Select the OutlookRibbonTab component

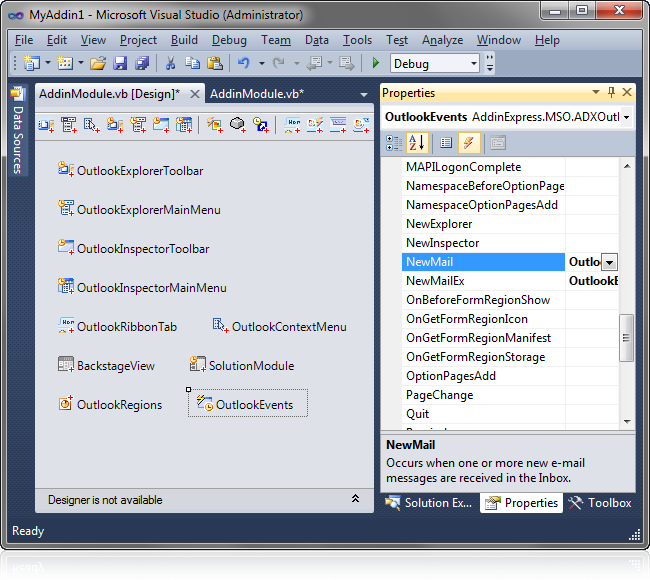point(117,326)
